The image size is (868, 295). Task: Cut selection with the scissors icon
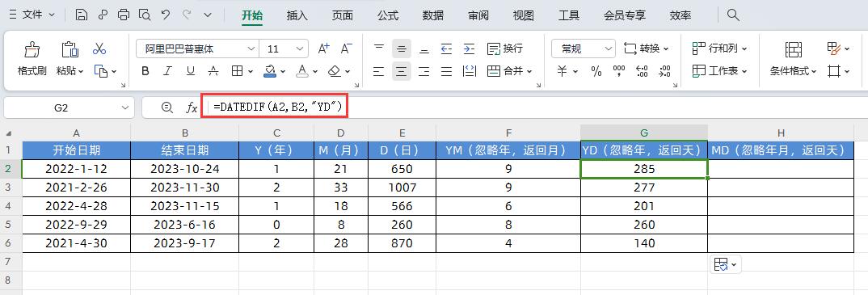[99, 48]
